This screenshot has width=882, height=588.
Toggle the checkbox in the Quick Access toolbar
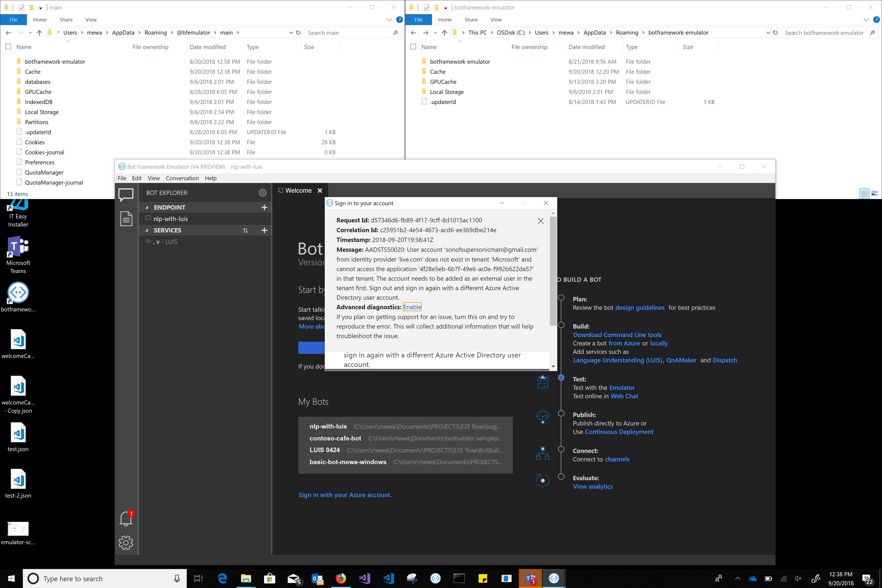click(22, 7)
